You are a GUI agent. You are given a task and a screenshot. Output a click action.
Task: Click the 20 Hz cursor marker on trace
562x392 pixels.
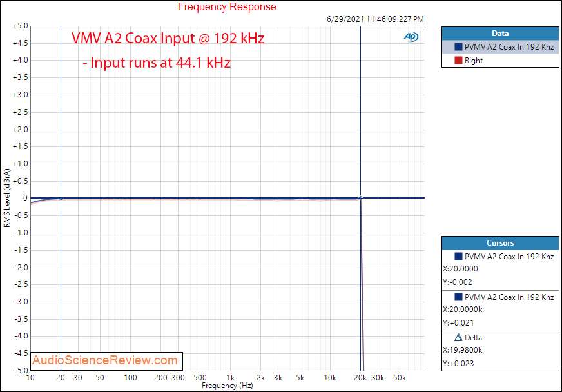click(61, 198)
